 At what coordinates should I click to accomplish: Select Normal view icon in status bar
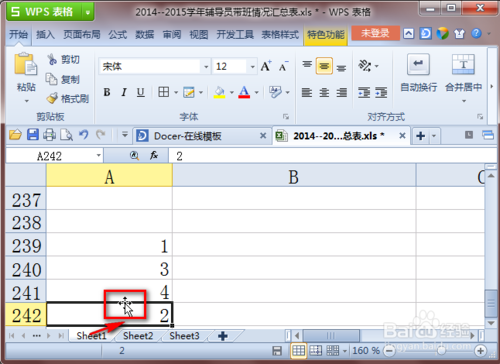298,351
